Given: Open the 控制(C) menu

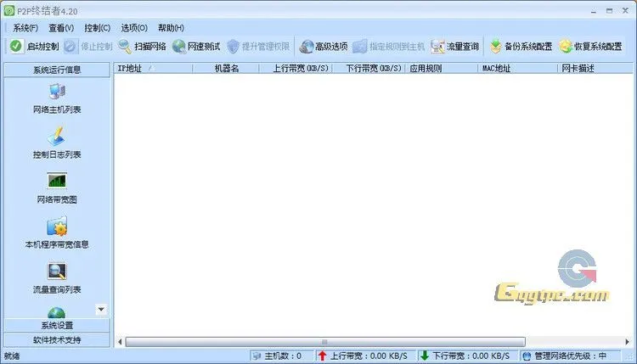Looking at the screenshot, I should coord(98,28).
